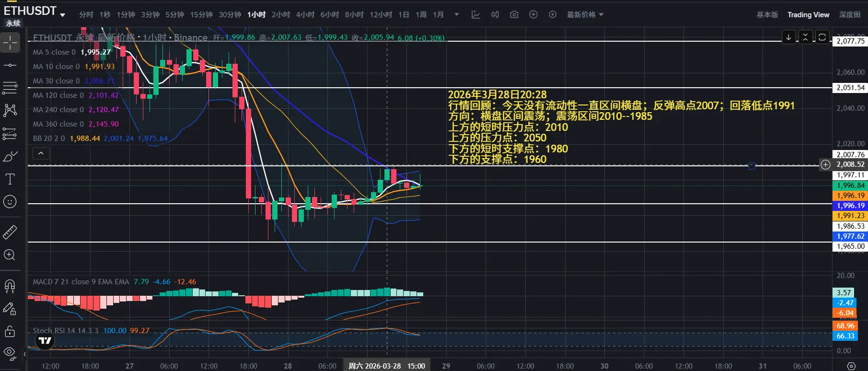The image size is (868, 371).
Task: Toggle hide all drawings eye icon
Action: tap(10, 353)
